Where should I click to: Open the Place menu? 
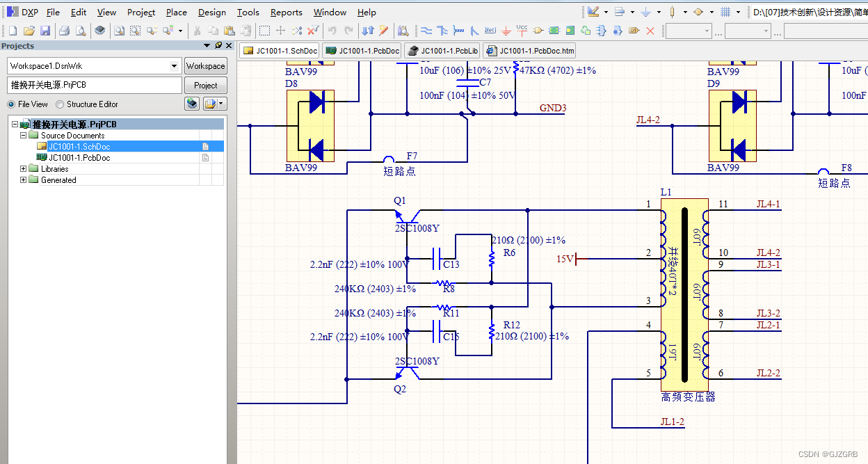(176, 12)
